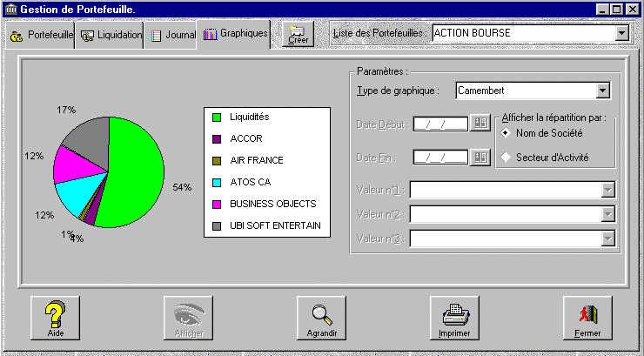Switch to the Portefeuille tab
644x356 pixels.
39,36
